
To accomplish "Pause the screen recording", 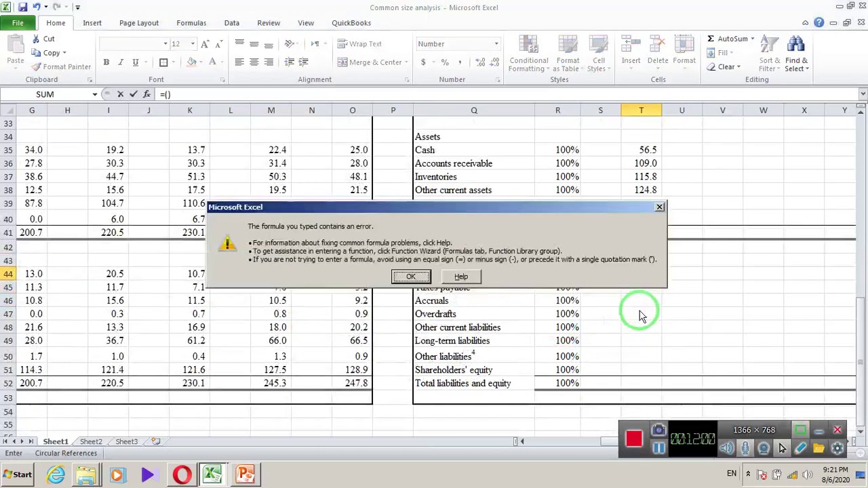I will (x=658, y=448).
